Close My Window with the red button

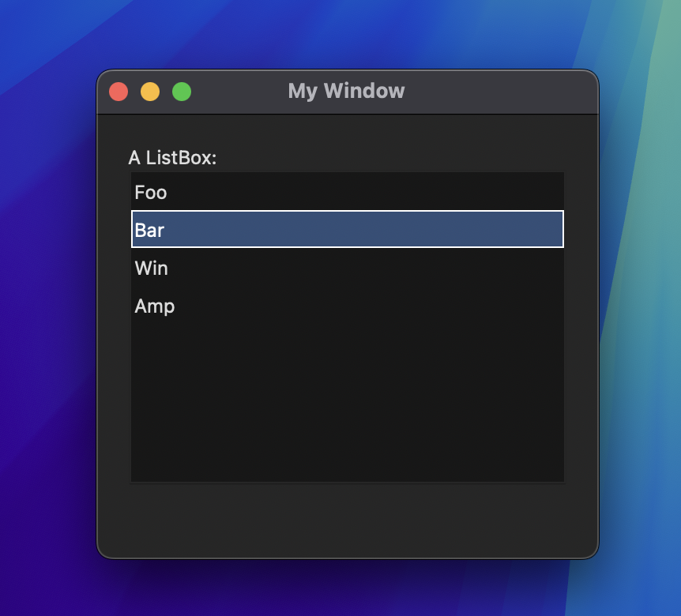point(119,92)
